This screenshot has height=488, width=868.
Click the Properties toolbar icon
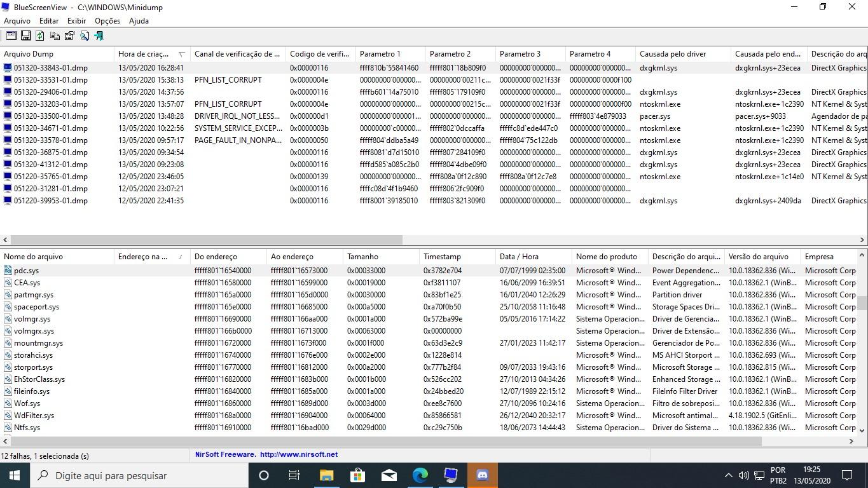click(x=69, y=36)
